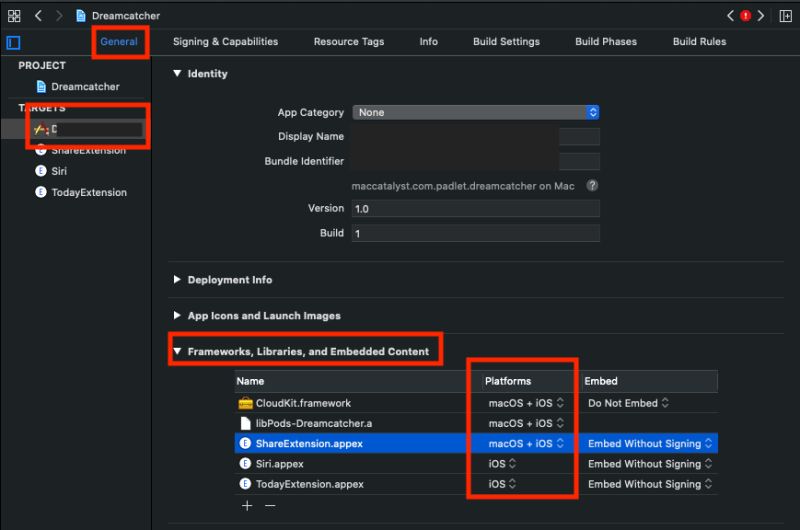
Task: Click the Siri.appex extension icon
Action: (x=245, y=464)
